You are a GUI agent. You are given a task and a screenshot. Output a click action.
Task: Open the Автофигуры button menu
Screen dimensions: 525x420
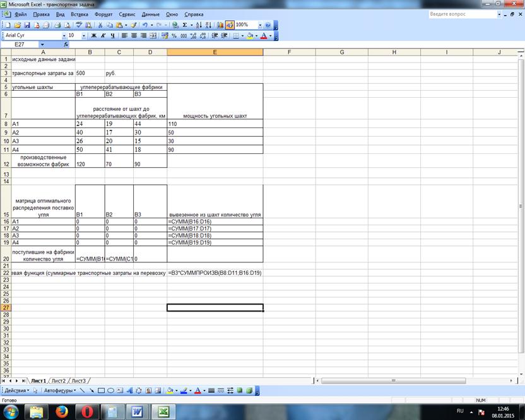(x=59, y=391)
